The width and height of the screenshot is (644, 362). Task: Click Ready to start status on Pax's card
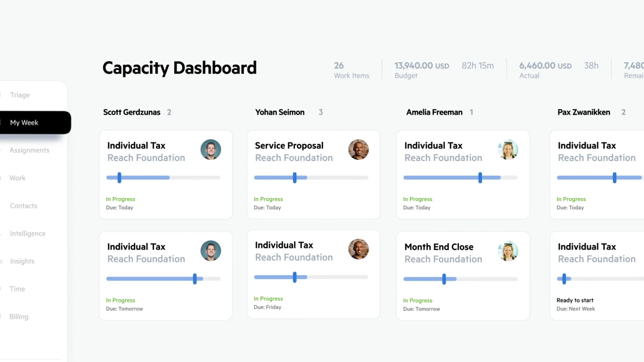coord(575,300)
